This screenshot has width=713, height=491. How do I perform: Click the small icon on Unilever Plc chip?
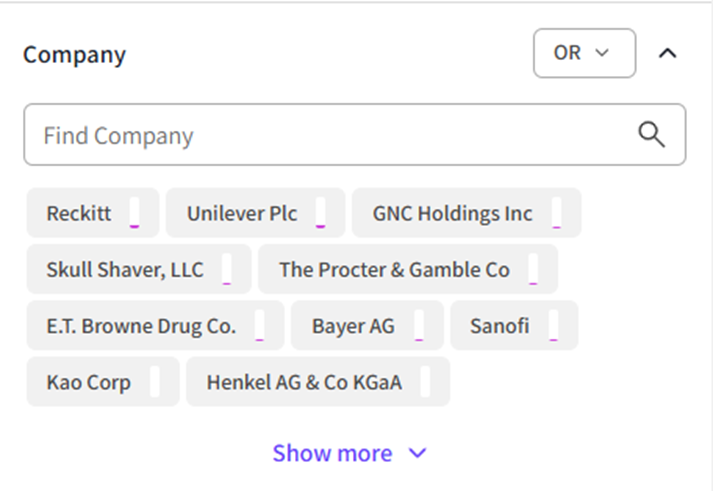(320, 214)
